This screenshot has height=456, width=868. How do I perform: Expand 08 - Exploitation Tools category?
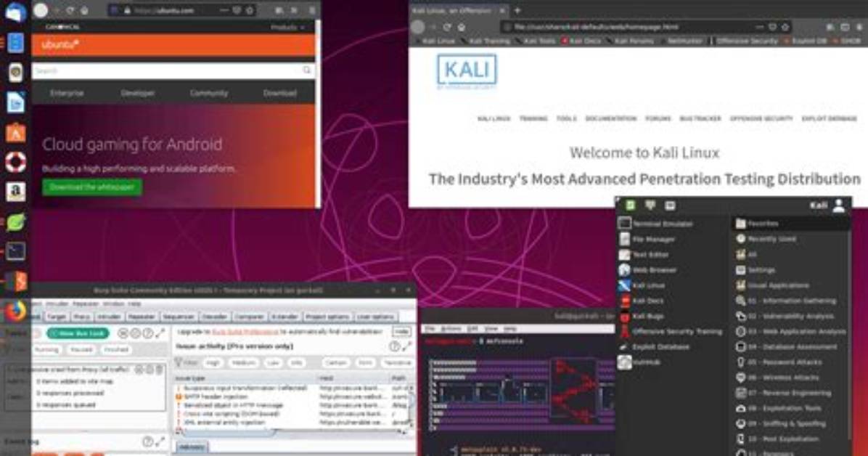coord(779,408)
